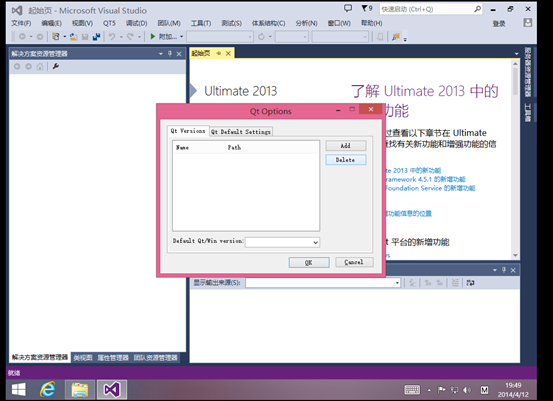The width and height of the screenshot is (553, 401).
Task: Click the green Start/Attach play button
Action: (x=153, y=36)
